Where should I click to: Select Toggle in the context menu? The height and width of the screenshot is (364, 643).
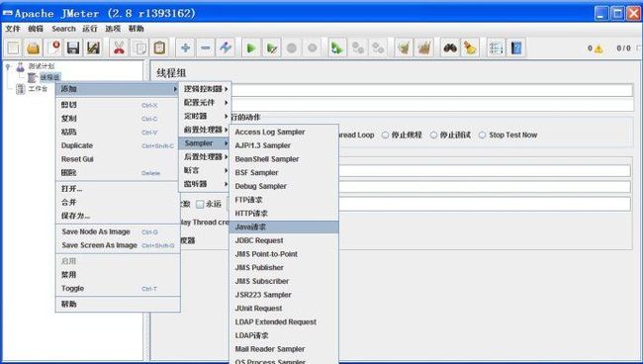[x=118, y=289]
